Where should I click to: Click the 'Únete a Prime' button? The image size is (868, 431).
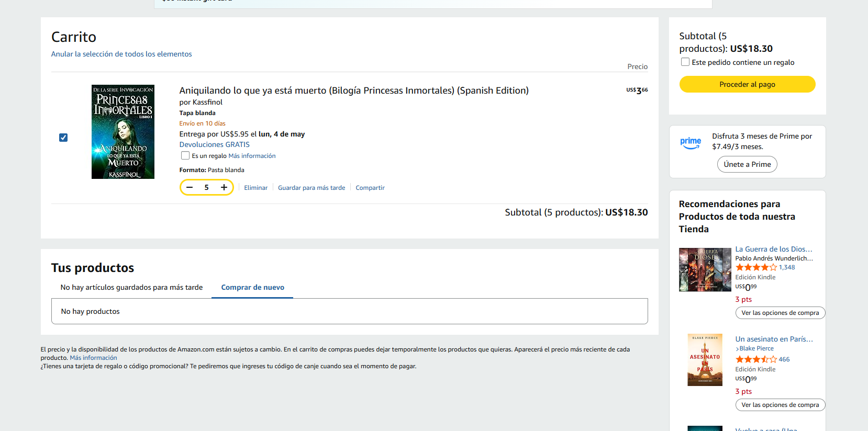pyautogui.click(x=747, y=164)
